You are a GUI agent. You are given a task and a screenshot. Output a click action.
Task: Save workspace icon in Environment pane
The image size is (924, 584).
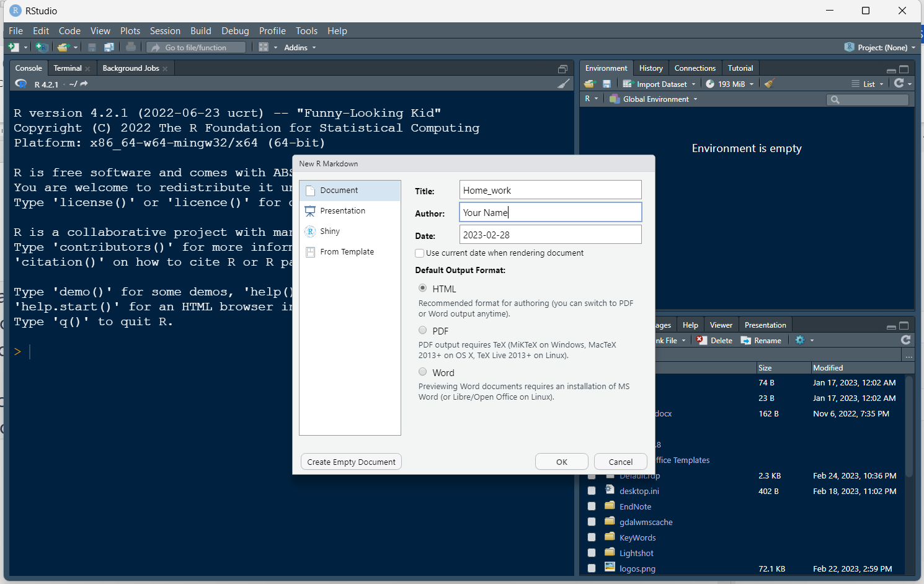606,84
